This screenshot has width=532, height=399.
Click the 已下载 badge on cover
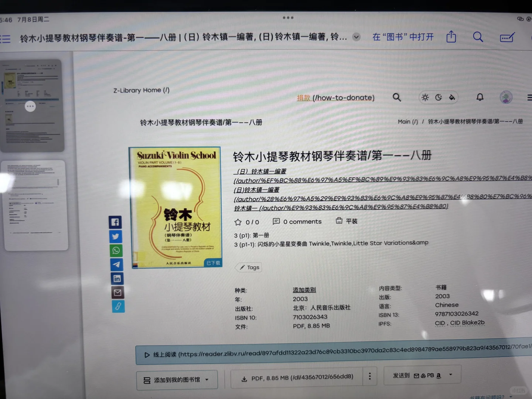213,263
